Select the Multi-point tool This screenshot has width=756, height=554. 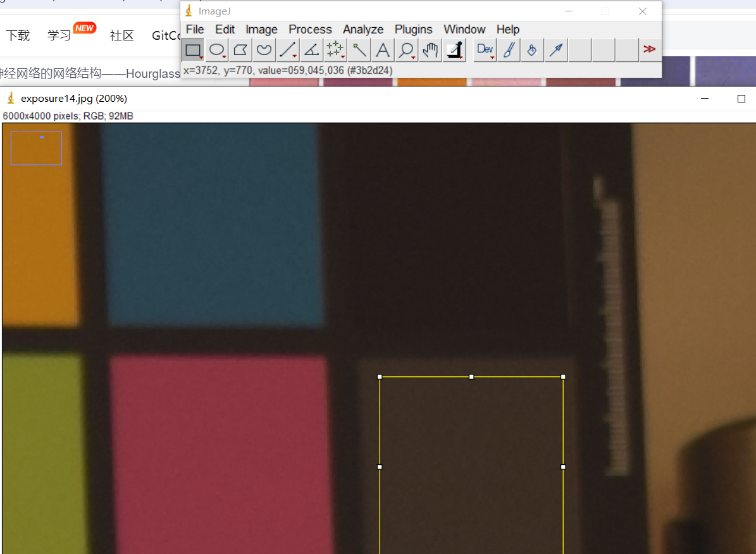click(x=335, y=50)
